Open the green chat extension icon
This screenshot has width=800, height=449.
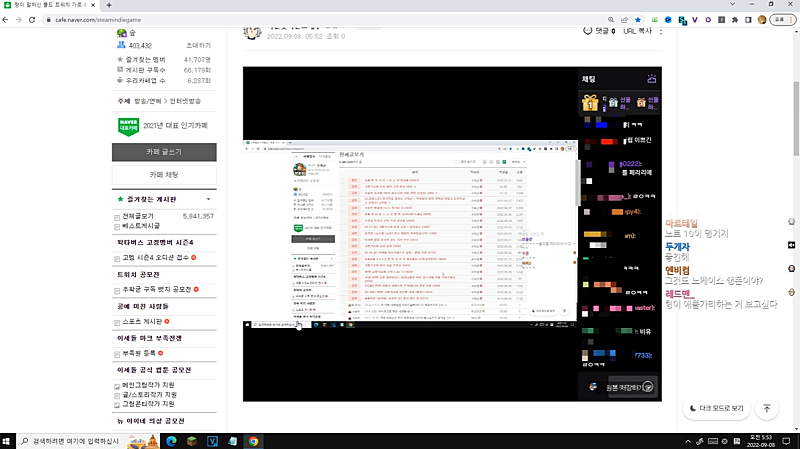tap(655, 20)
